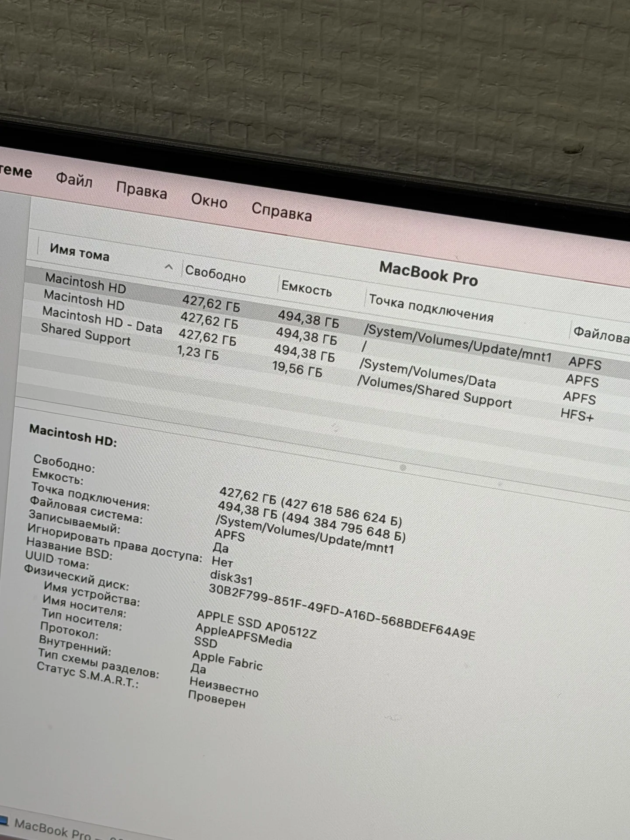Click the Apple Fabric protocol value
This screenshot has width=630, height=840.
[x=227, y=660]
